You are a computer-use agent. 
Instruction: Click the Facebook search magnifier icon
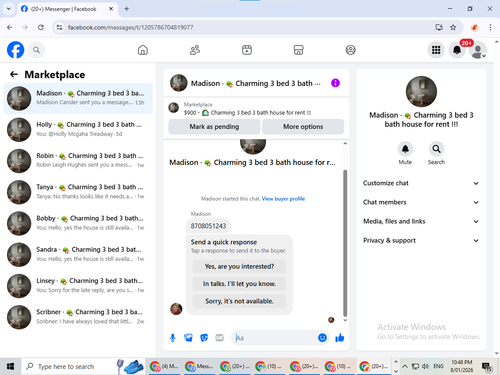point(36,50)
